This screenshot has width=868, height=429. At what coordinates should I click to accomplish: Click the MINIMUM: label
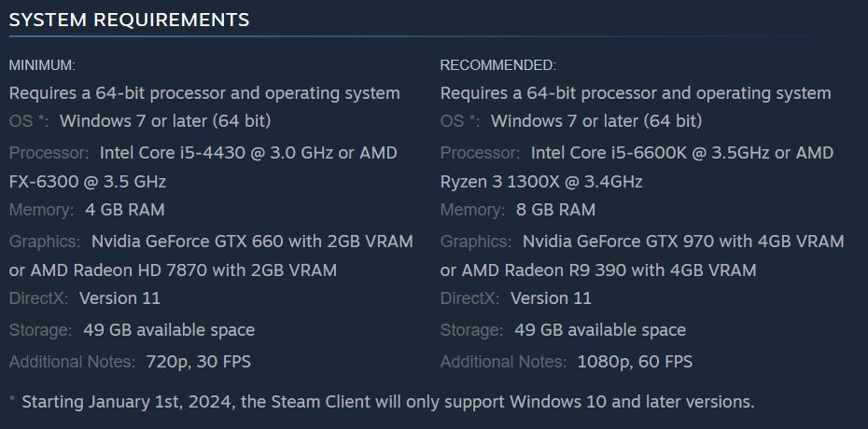42,65
